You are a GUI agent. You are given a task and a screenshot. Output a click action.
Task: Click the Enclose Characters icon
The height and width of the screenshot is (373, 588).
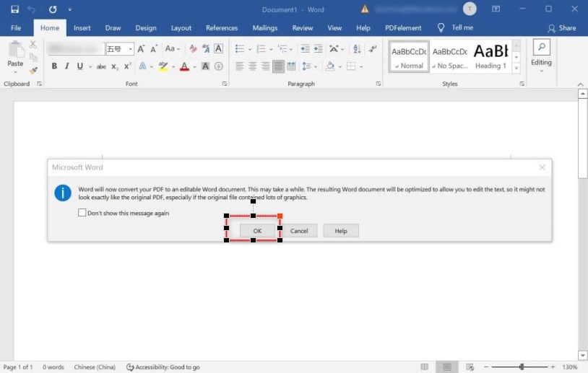click(x=219, y=66)
